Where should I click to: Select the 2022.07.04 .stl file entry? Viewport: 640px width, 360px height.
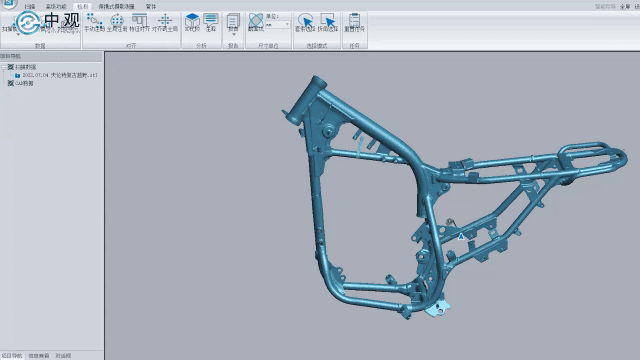[60, 75]
